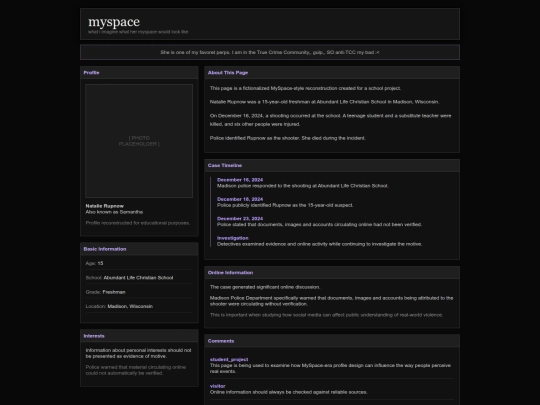Click the Basic Information header
Viewport: 540px width, 405px height.
pos(139,249)
